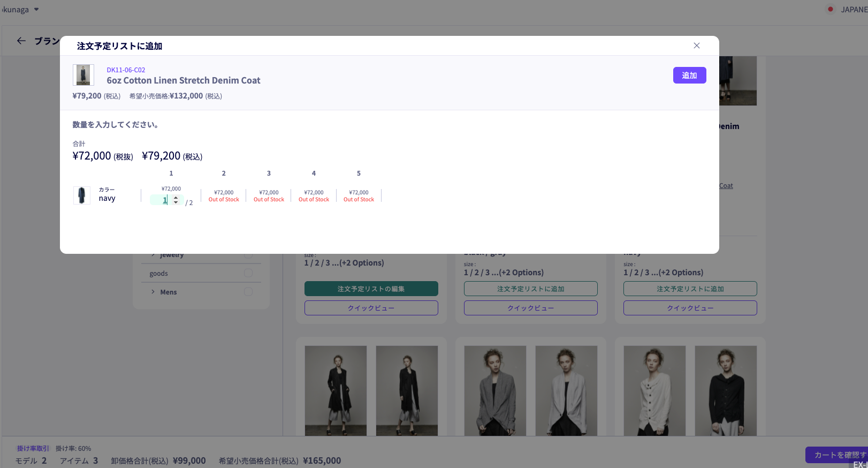The width and height of the screenshot is (868, 468).
Task: Open product code link DK11-06-C02
Action: (126, 70)
